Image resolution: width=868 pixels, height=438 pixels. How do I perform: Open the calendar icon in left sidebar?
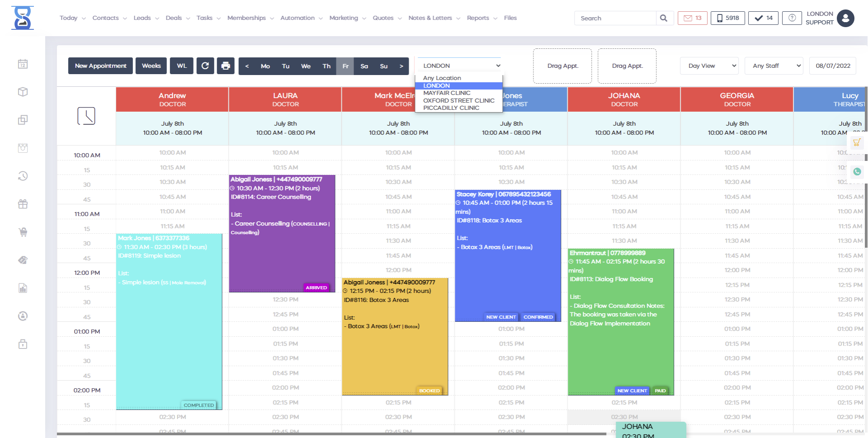(x=23, y=64)
